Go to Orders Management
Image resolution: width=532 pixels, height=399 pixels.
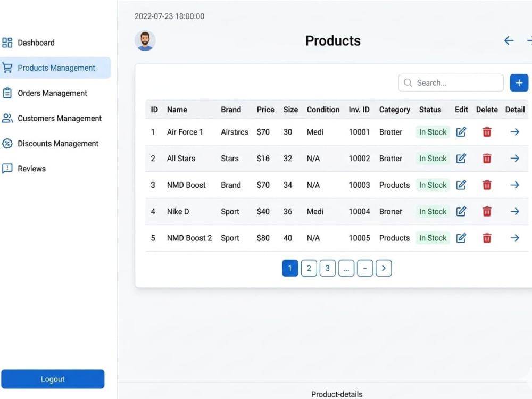coord(52,93)
